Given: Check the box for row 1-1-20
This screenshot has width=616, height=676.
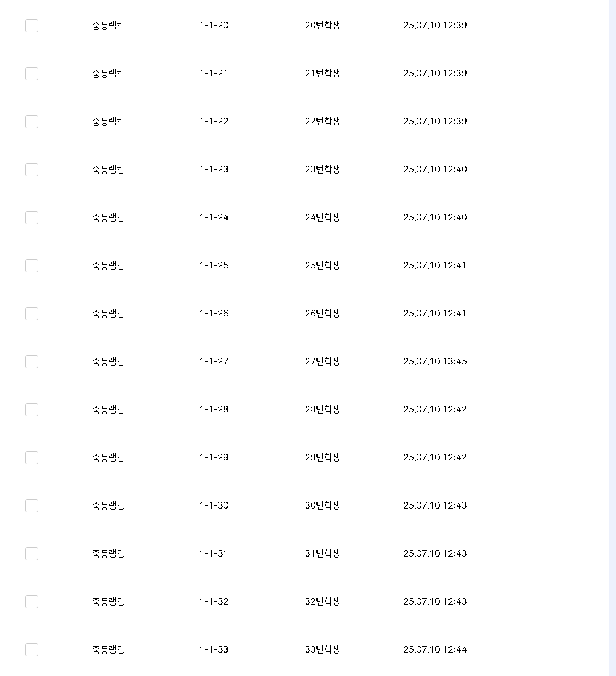Looking at the screenshot, I should click(32, 26).
